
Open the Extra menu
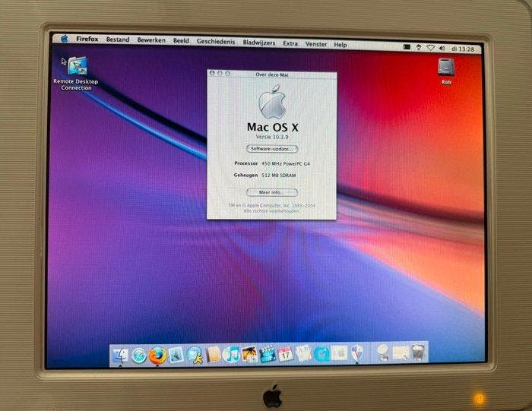point(290,43)
